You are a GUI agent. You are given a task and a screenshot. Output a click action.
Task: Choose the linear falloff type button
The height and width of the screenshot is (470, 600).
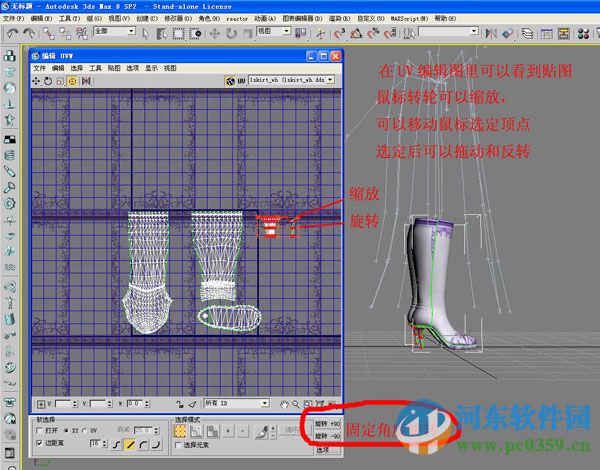[130, 444]
